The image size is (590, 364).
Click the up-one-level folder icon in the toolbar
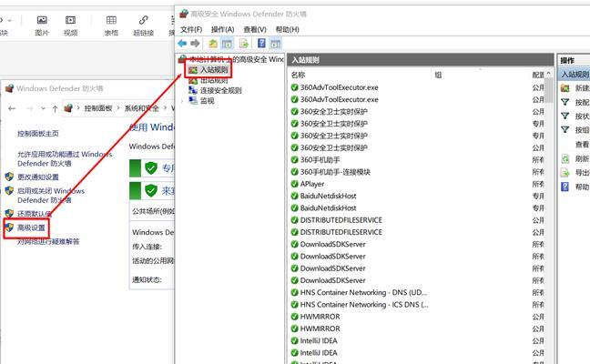point(213,44)
